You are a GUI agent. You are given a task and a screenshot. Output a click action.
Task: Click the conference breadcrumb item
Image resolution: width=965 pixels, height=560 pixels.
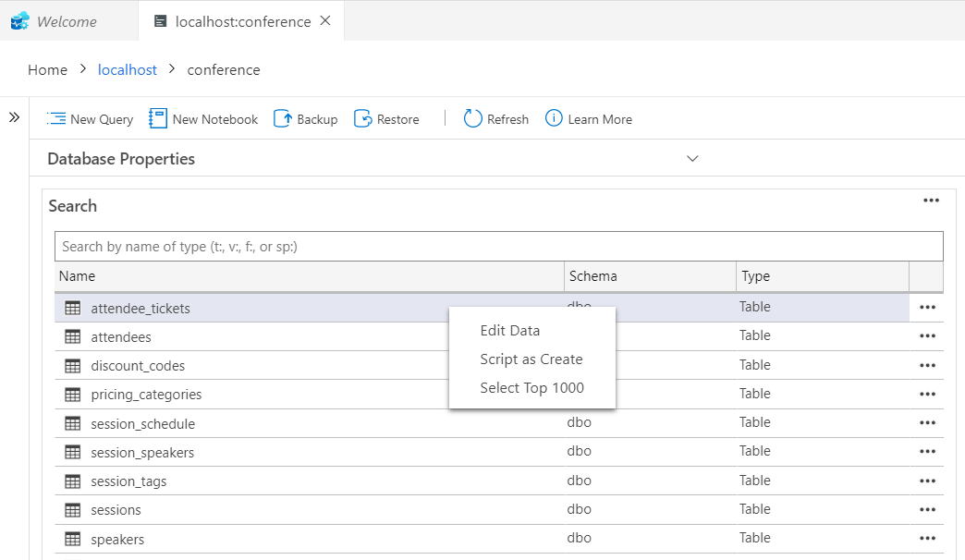pyautogui.click(x=224, y=70)
